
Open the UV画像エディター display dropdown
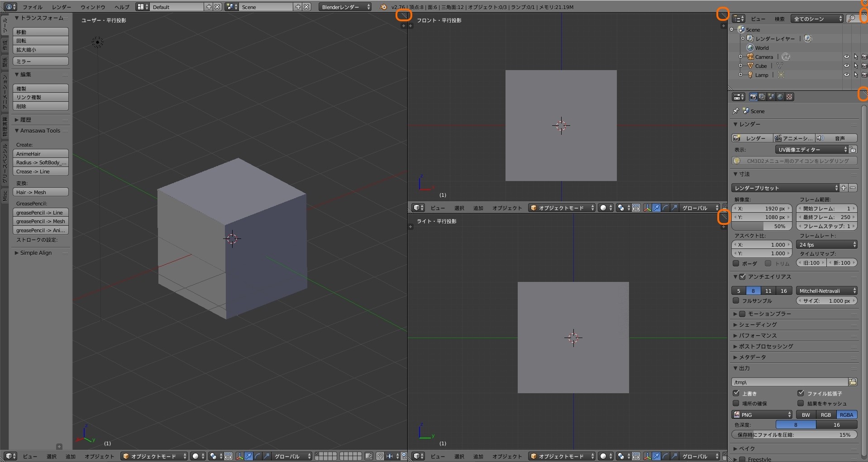(x=812, y=150)
